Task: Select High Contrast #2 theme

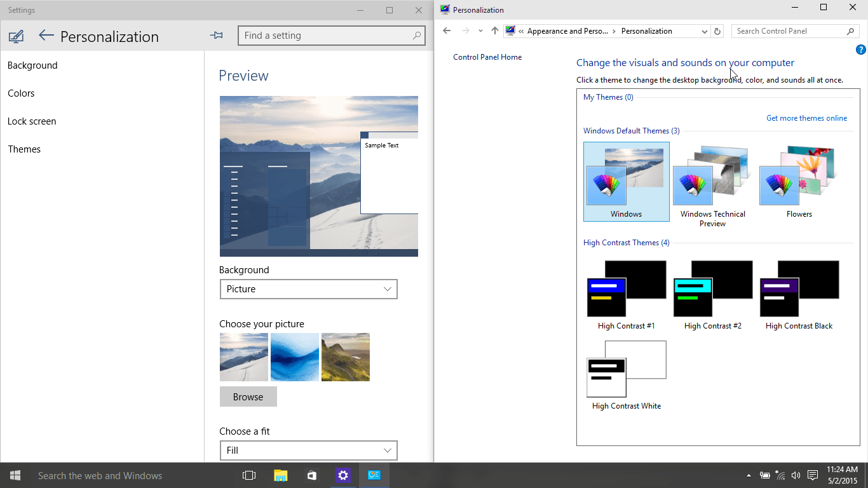Action: [713, 295]
